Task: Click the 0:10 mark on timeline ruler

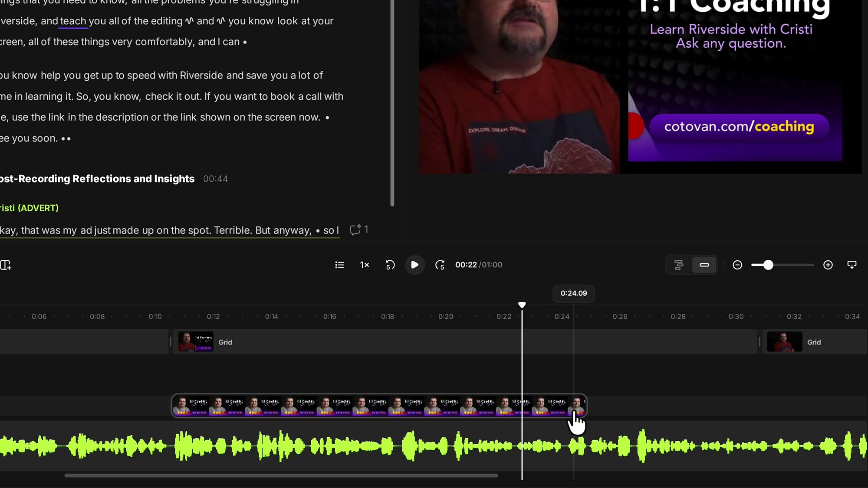Action: coord(155,317)
